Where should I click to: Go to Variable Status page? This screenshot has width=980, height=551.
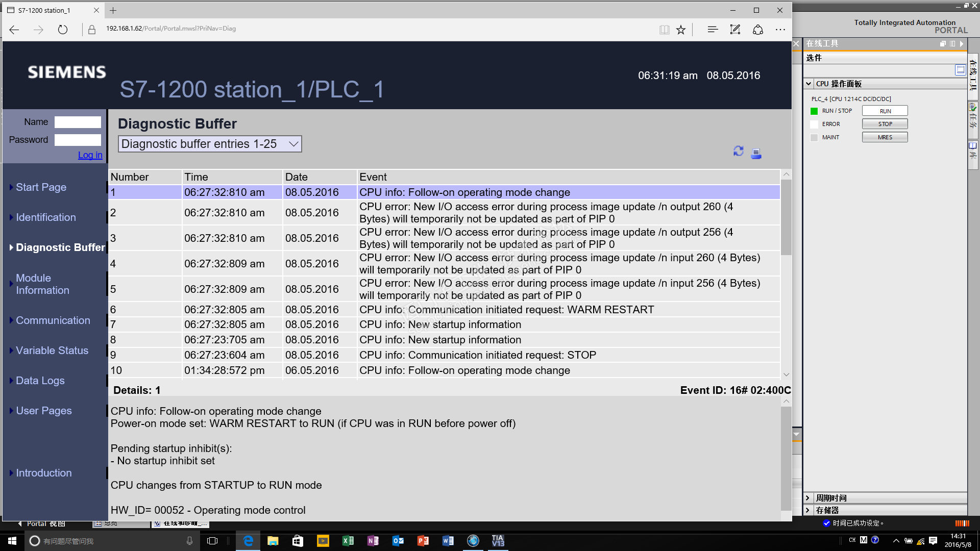point(52,350)
